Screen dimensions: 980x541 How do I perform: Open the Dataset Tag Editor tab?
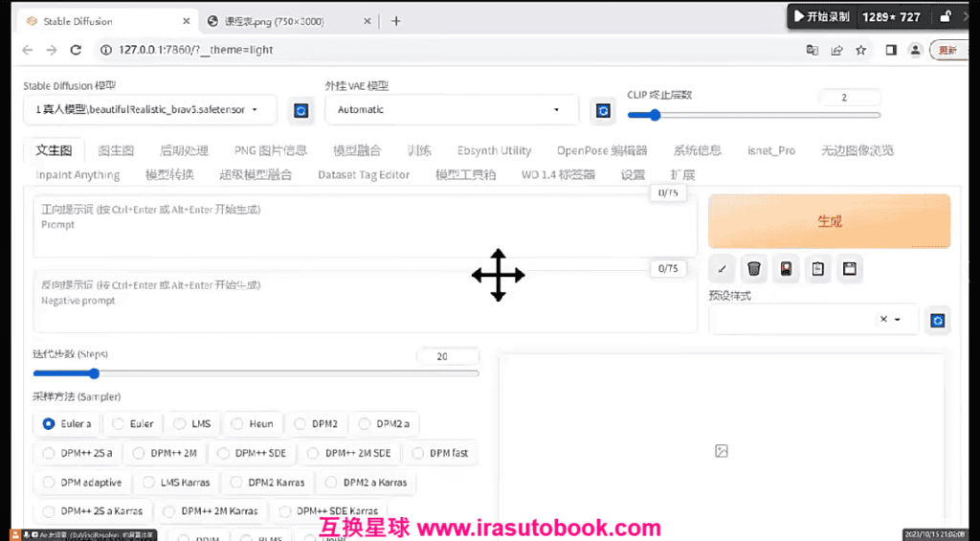point(364,175)
